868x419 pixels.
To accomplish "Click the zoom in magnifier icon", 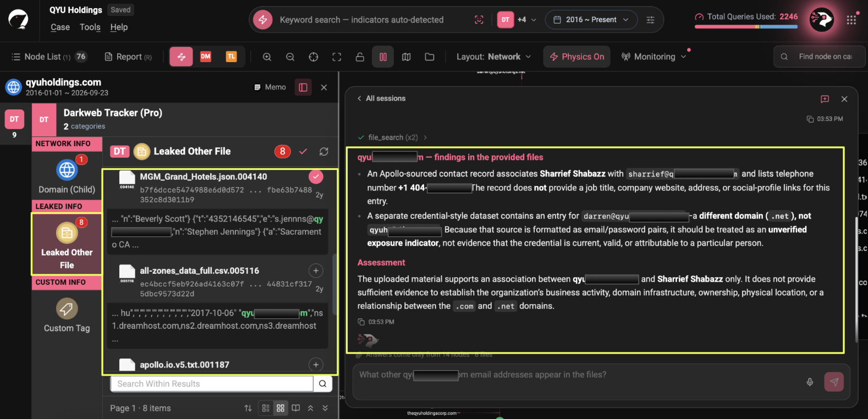I will (267, 57).
